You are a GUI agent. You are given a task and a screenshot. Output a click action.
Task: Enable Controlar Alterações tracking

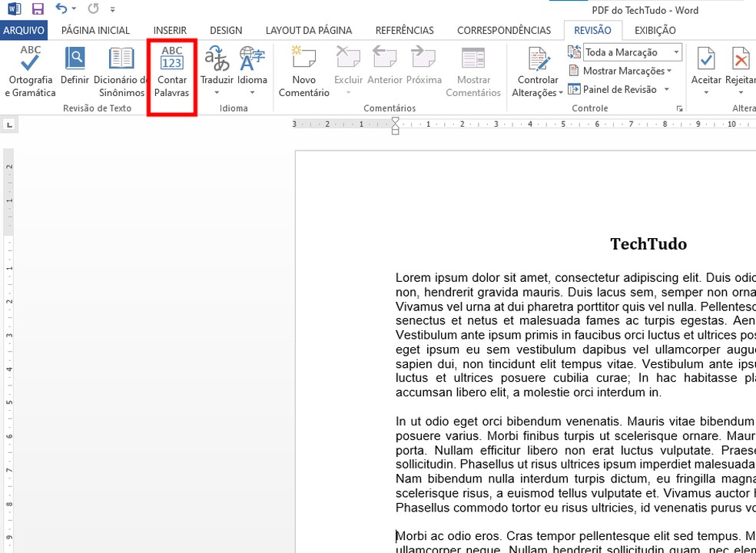point(536,68)
